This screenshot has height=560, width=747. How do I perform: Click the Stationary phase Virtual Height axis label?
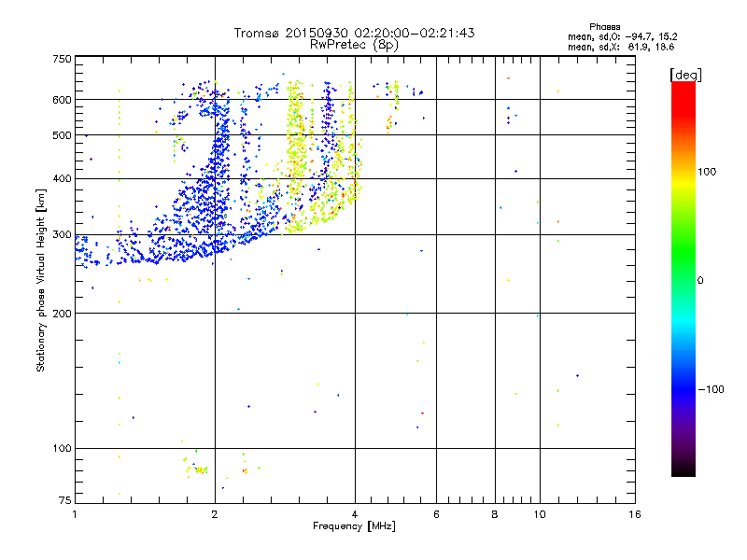point(40,280)
